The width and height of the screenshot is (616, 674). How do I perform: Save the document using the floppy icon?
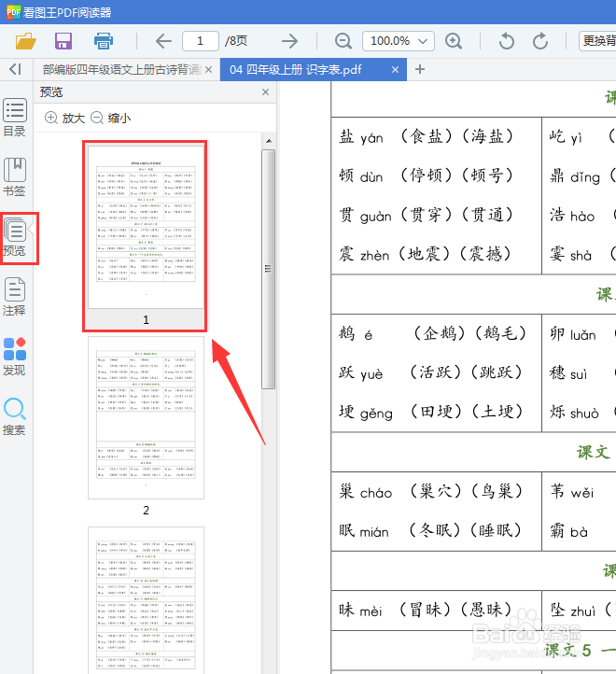point(63,41)
